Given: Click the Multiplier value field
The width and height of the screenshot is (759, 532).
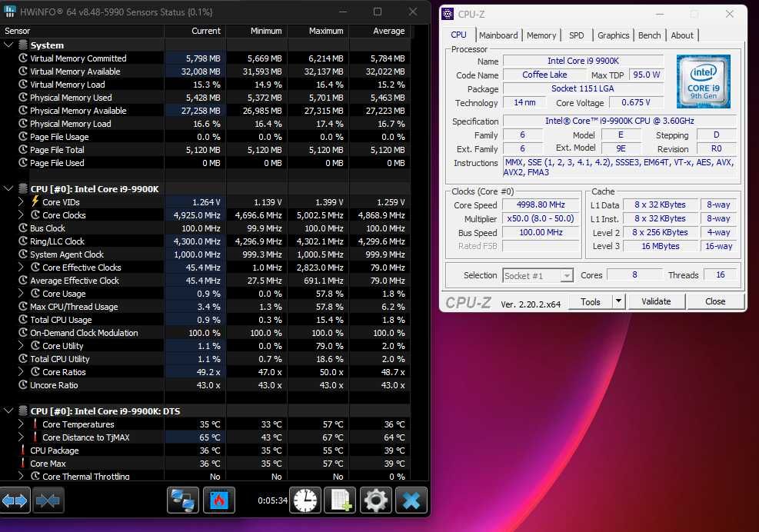Looking at the screenshot, I should tap(541, 219).
